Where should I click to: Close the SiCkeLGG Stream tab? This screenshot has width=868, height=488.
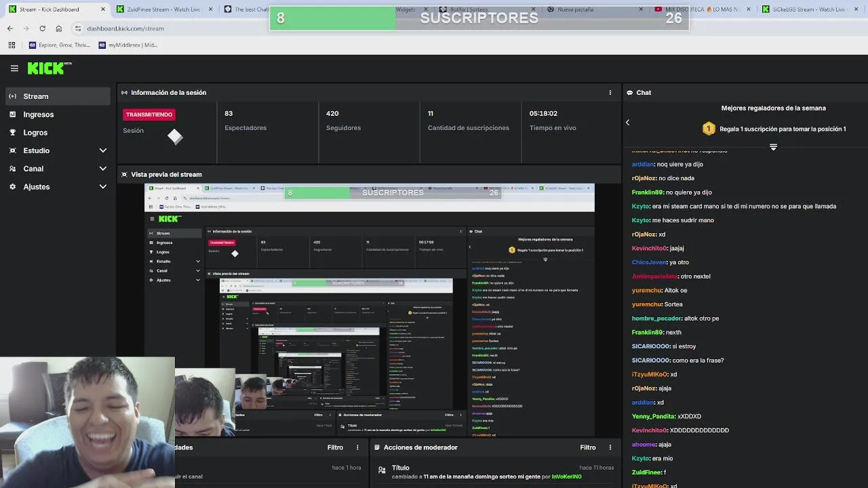856,9
